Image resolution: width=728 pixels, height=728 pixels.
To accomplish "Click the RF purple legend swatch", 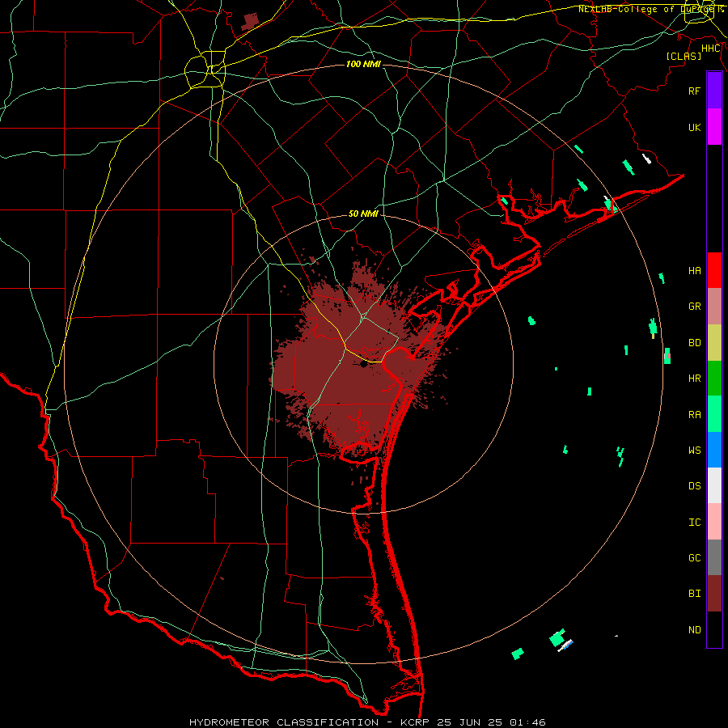I will click(x=714, y=91).
